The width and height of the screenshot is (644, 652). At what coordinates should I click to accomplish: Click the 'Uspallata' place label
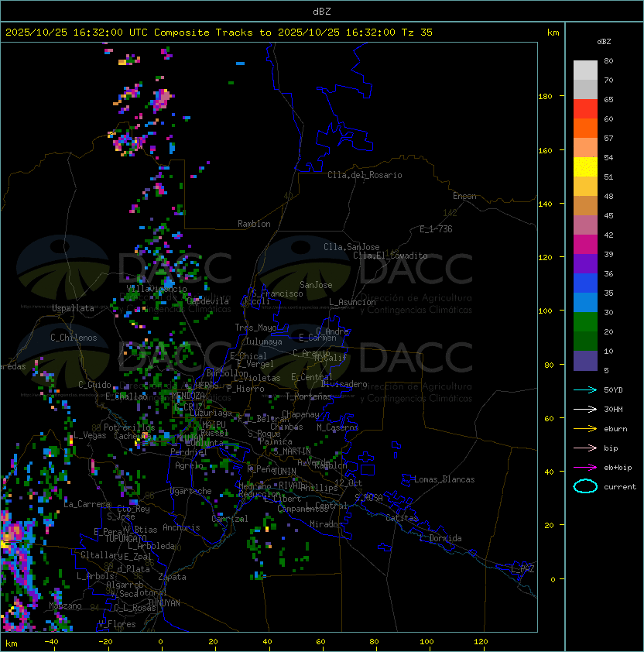73,308
